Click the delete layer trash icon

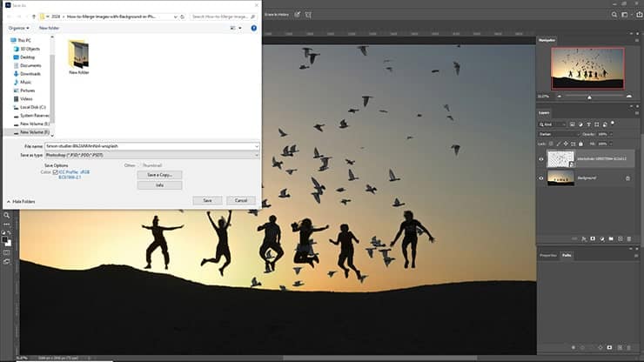pyautogui.click(x=631, y=238)
